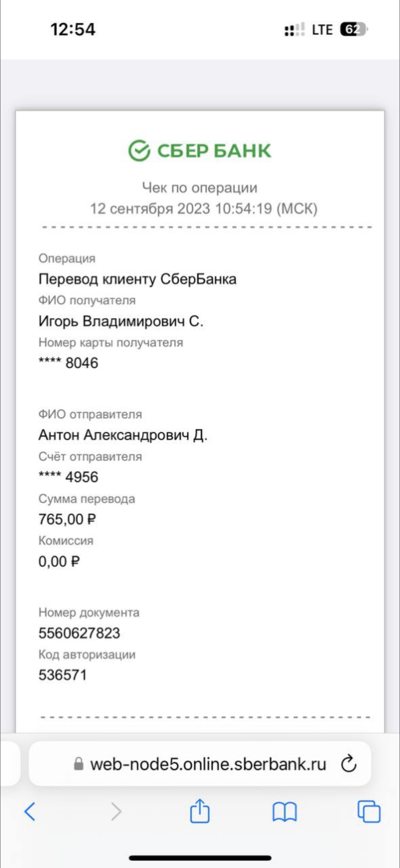This screenshot has height=868, width=400.
Task: Tap the padlock icon in address bar
Action: click(78, 764)
